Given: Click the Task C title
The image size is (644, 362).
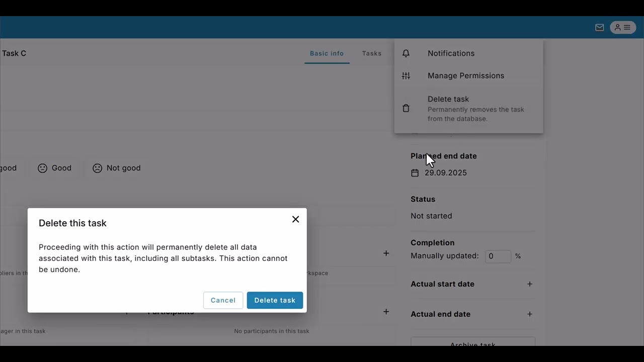Looking at the screenshot, I should coord(14,53).
